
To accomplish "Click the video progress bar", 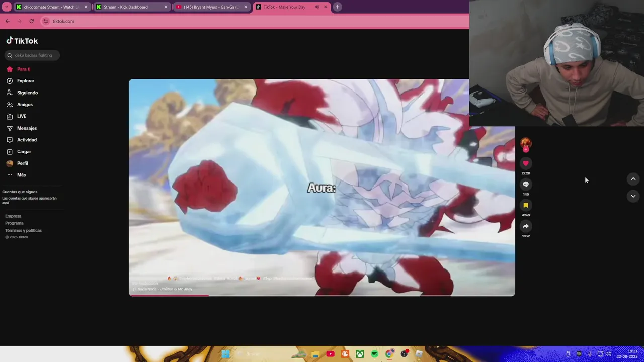I will point(322,295).
